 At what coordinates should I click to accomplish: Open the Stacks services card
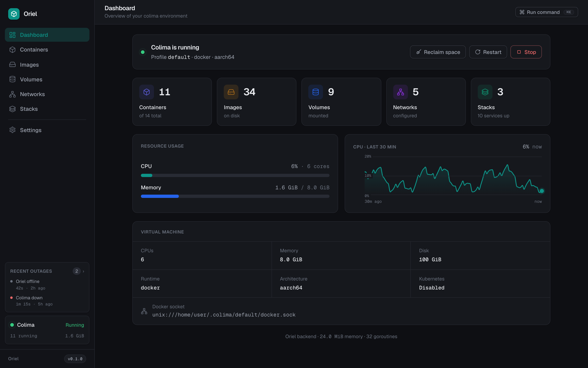tap(510, 102)
